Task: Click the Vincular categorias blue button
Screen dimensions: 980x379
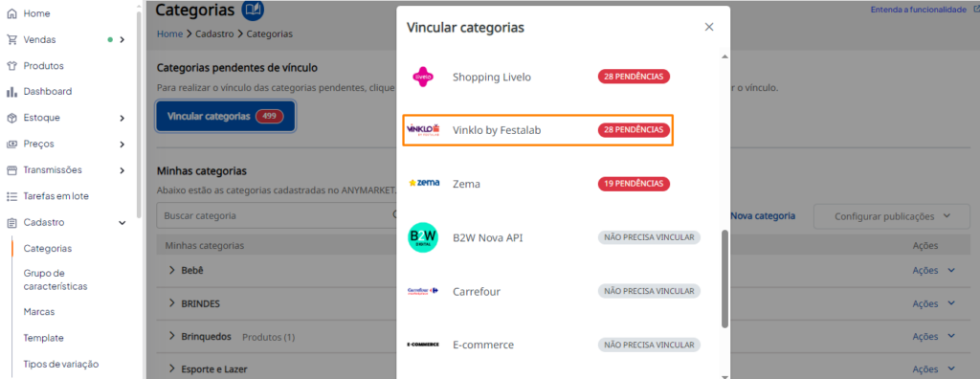Action: (x=226, y=117)
